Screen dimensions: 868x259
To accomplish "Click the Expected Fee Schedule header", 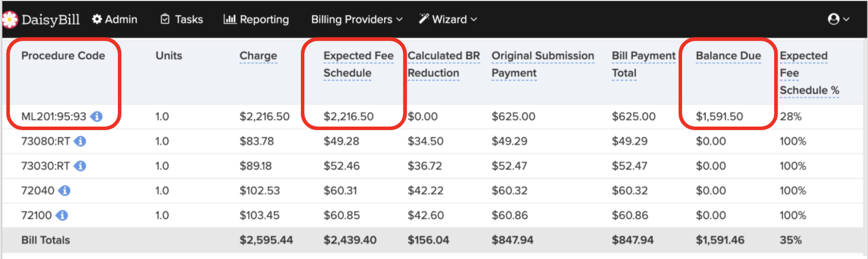I will pyautogui.click(x=358, y=64).
